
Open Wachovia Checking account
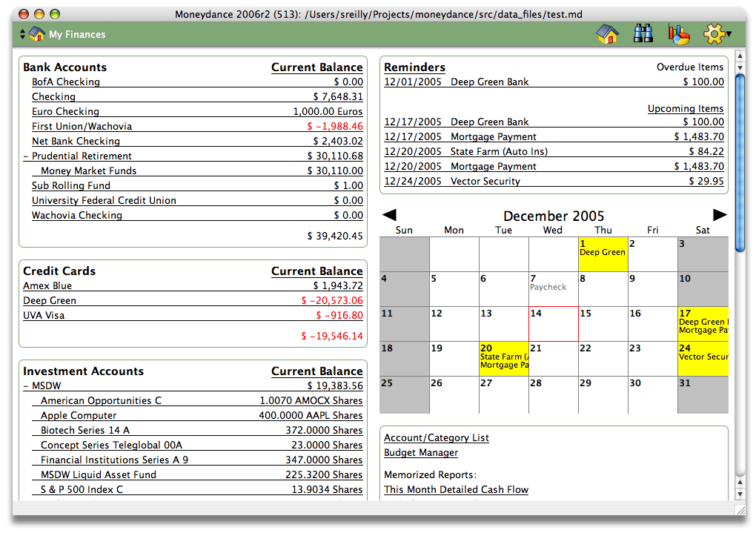click(77, 216)
